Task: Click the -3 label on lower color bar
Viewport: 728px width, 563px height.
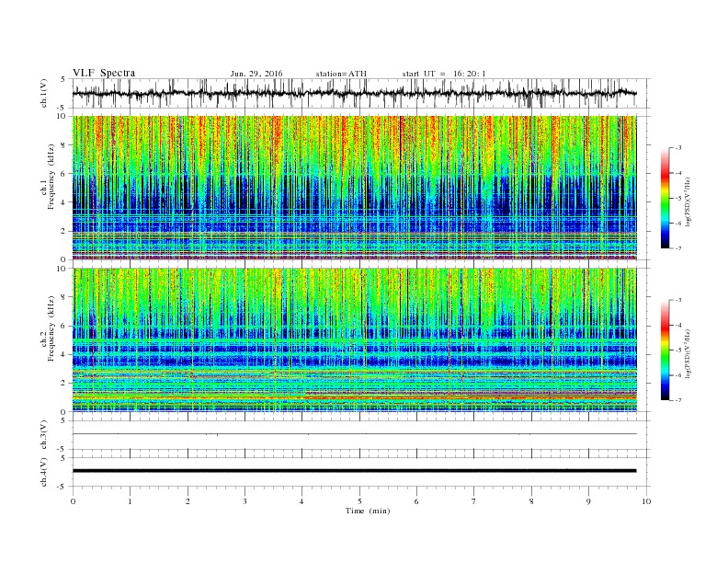Action: tap(677, 300)
